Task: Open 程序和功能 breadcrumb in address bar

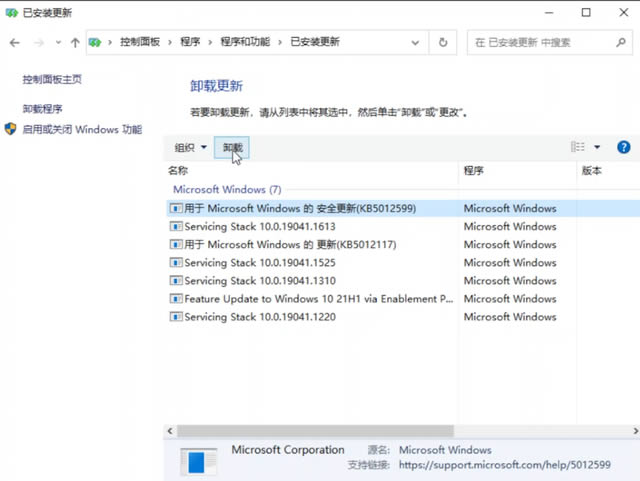Action: click(x=245, y=42)
